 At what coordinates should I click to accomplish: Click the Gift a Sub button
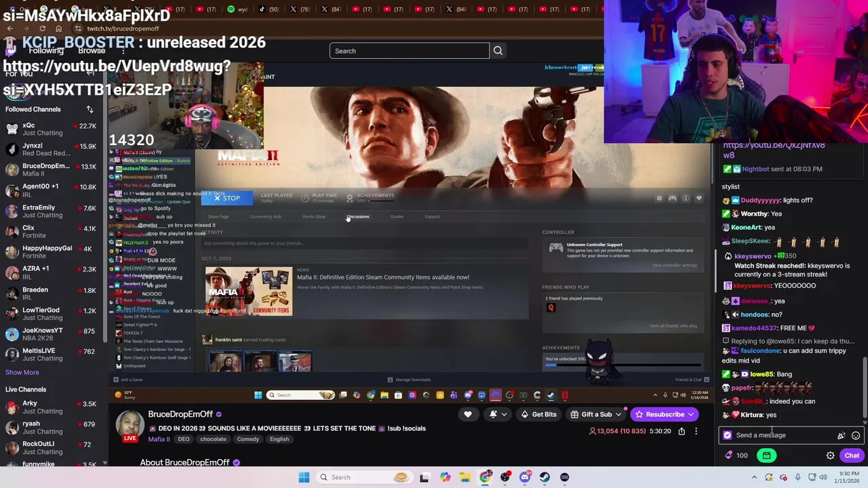click(x=591, y=414)
